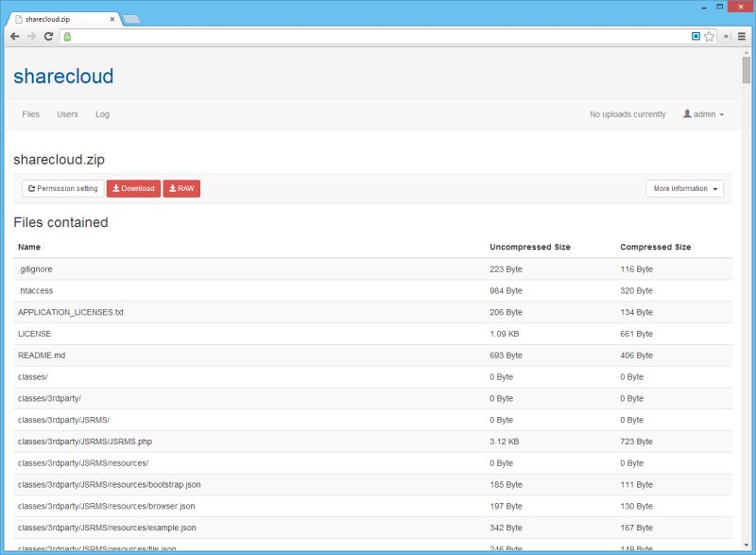The width and height of the screenshot is (756, 555).
Task: Open Permission setting for the file
Action: (x=63, y=188)
